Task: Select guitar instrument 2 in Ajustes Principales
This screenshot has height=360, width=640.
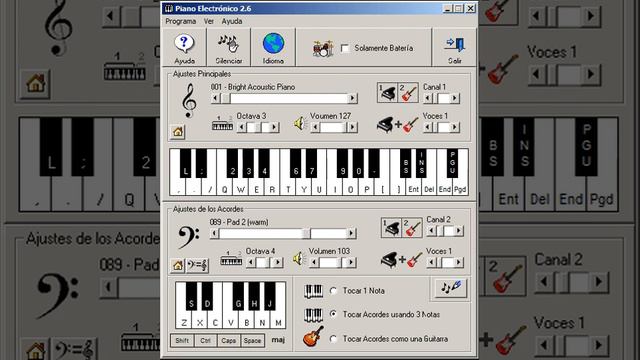Action: pyautogui.click(x=408, y=93)
